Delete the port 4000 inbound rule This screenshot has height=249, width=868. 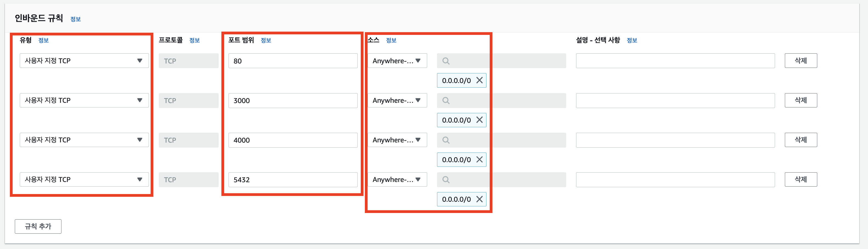pos(801,140)
